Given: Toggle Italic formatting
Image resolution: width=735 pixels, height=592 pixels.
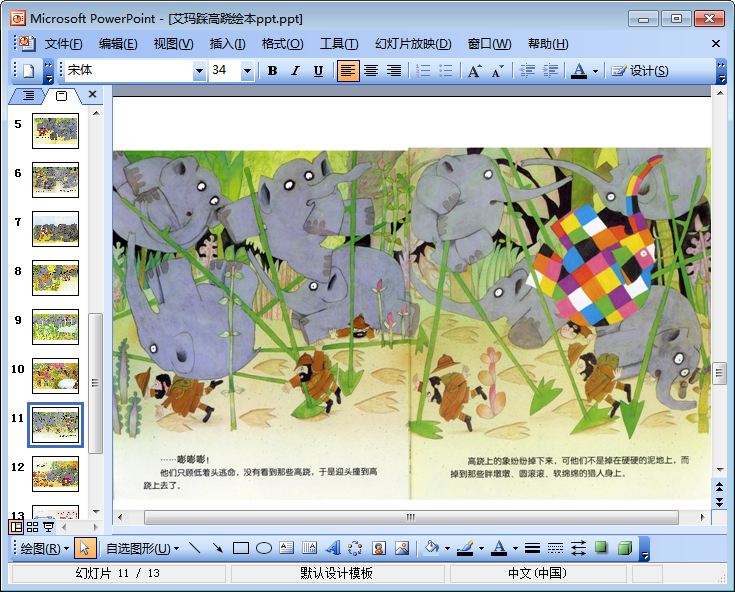Looking at the screenshot, I should tap(295, 71).
